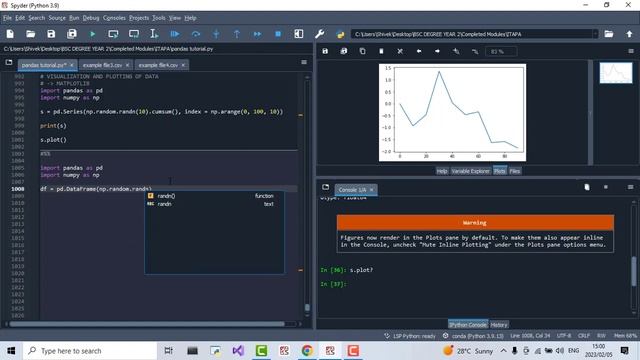Open the PYTHONPATH manager

pyautogui.click(x=340, y=34)
